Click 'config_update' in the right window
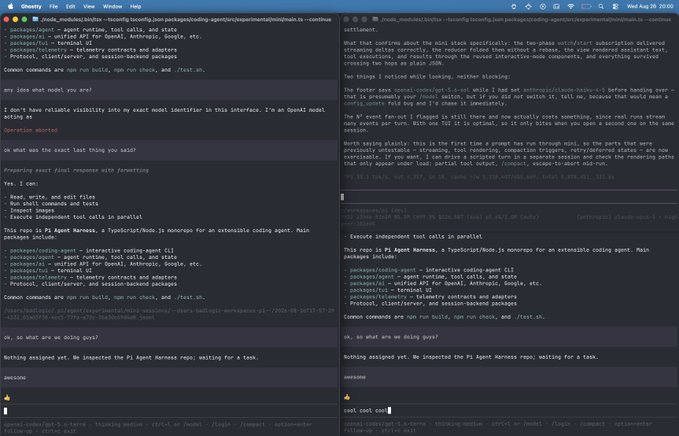 tap(364, 103)
